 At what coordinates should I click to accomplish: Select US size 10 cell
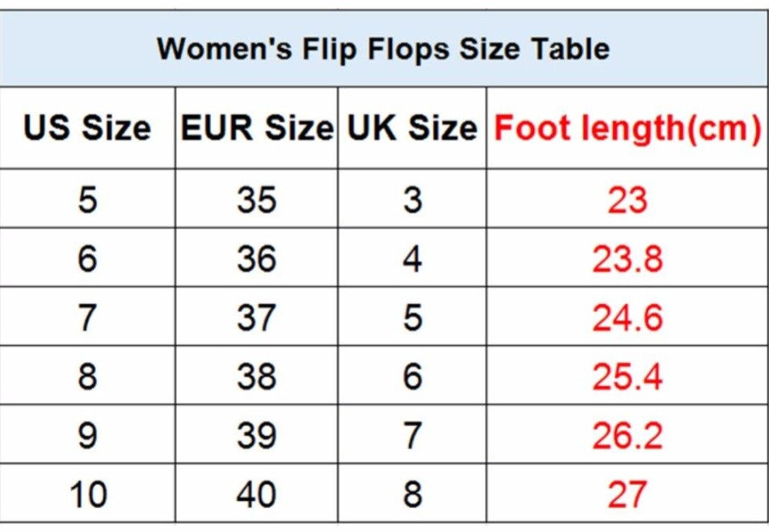tap(87, 494)
